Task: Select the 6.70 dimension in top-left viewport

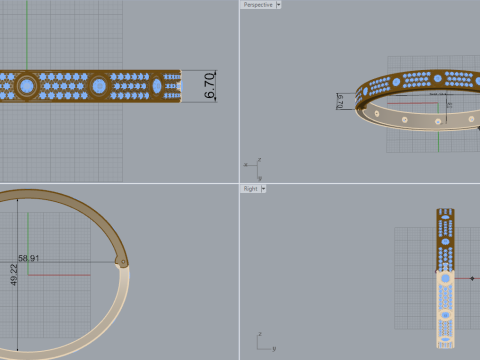Action: 210,86
